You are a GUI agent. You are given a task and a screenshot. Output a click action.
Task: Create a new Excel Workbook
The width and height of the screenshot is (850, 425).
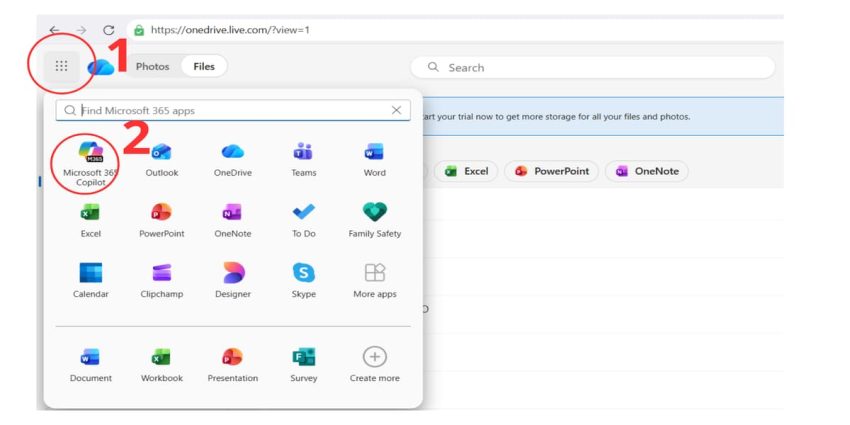(162, 365)
